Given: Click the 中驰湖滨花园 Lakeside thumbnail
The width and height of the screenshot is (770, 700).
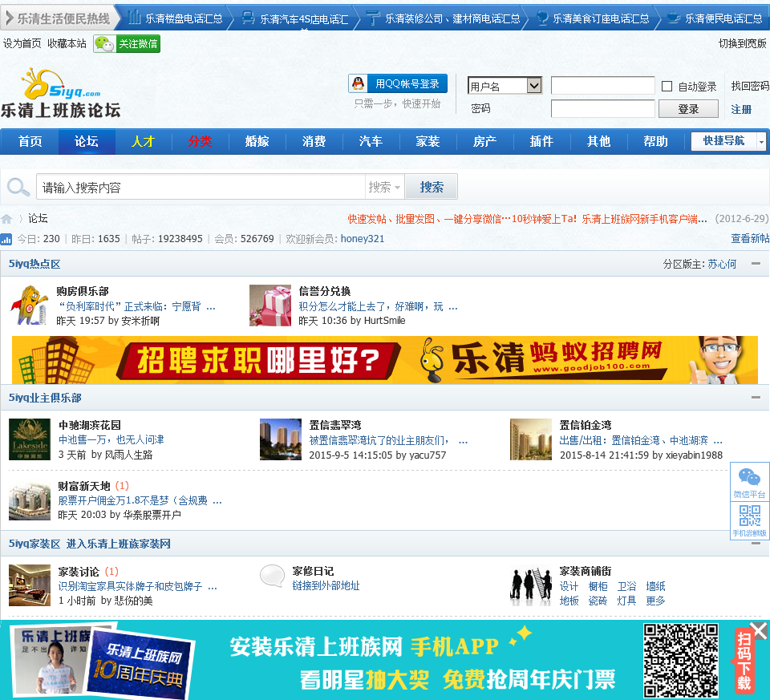Looking at the screenshot, I should 30,439.
